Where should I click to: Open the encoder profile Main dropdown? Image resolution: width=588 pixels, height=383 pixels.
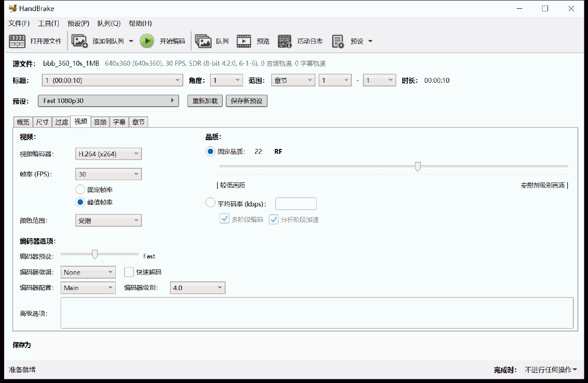[88, 288]
